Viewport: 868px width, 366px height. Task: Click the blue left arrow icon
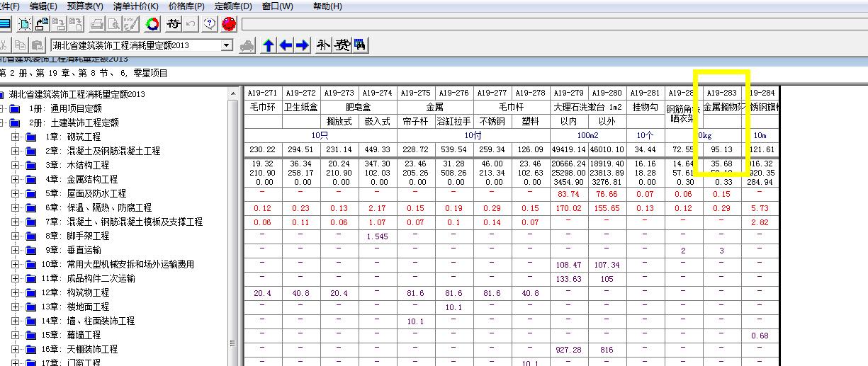[x=286, y=45]
